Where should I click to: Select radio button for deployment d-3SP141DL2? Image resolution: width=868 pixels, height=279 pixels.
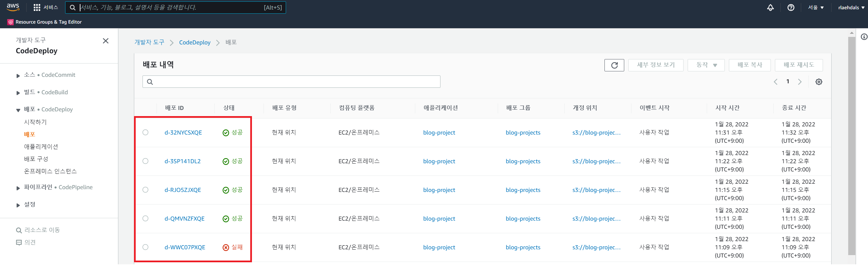click(146, 161)
